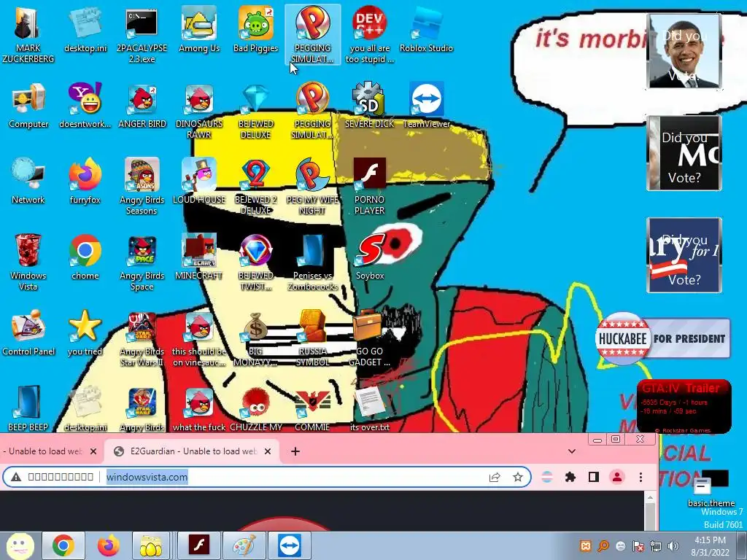The image size is (747, 560).
Task: Click the volume speaker tray icon
Action: coord(673,545)
